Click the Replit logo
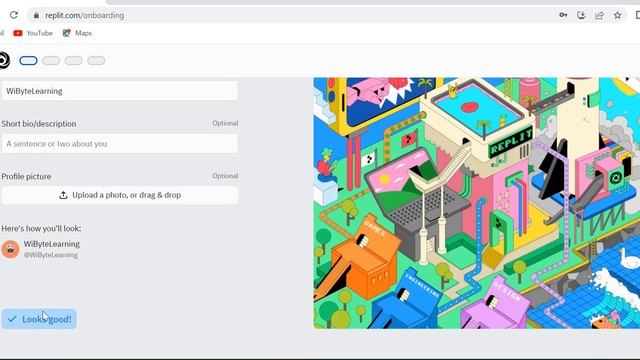 4,60
